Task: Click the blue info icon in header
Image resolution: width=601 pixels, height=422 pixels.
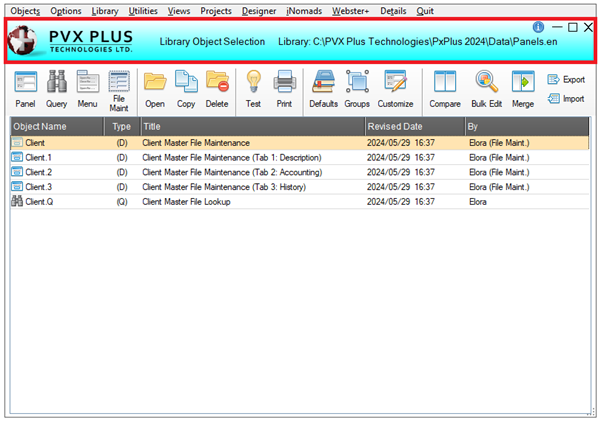Action: click(539, 27)
